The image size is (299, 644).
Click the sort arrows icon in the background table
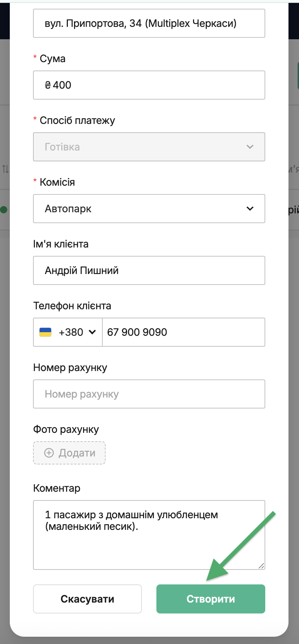(x=5, y=169)
